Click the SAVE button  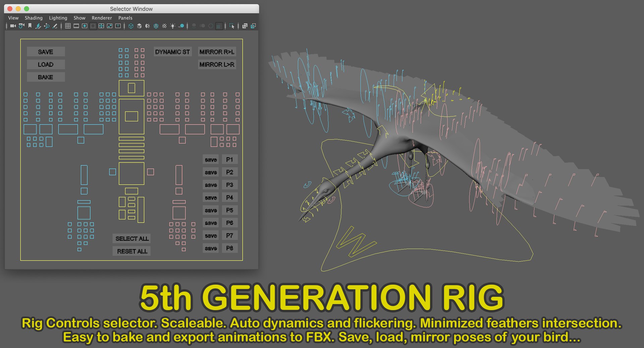(x=46, y=52)
